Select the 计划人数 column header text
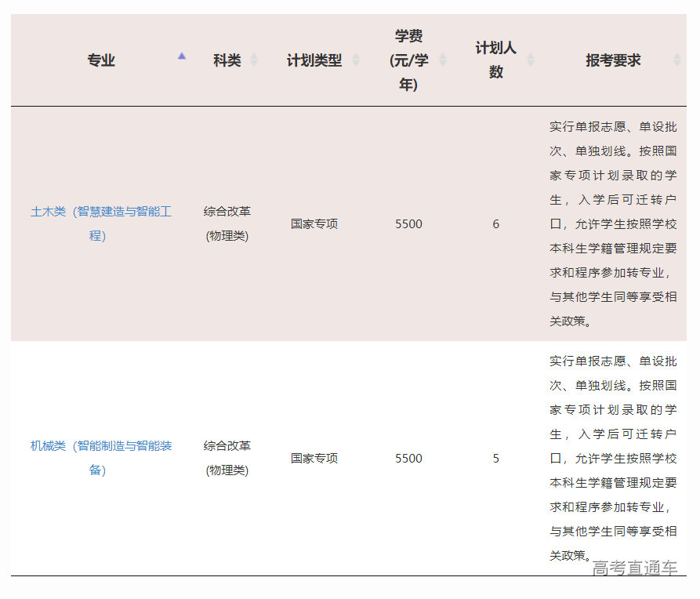The width and height of the screenshot is (700, 599). pyautogui.click(x=495, y=60)
